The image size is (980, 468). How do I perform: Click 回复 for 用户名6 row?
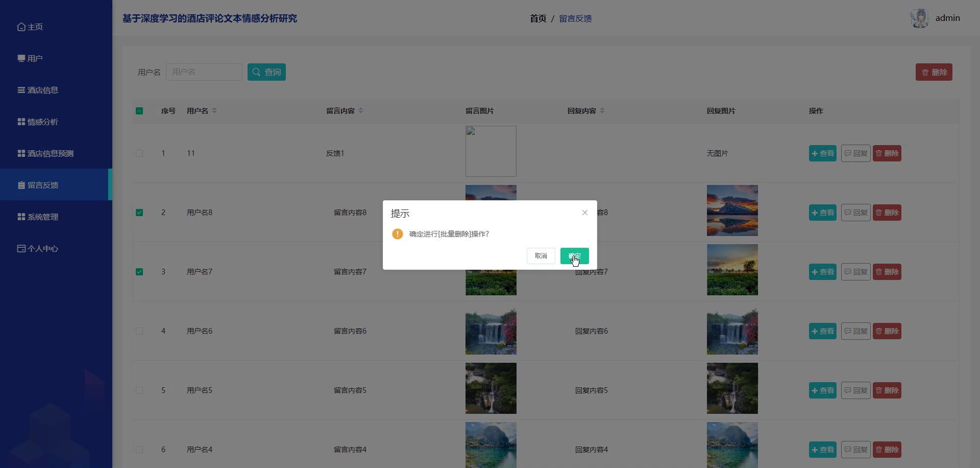[855, 331]
